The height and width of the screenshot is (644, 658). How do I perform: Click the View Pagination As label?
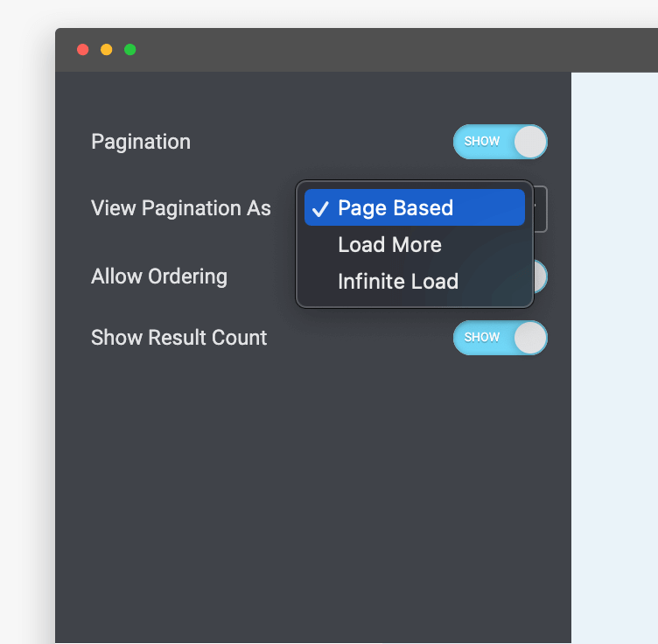pos(181,208)
